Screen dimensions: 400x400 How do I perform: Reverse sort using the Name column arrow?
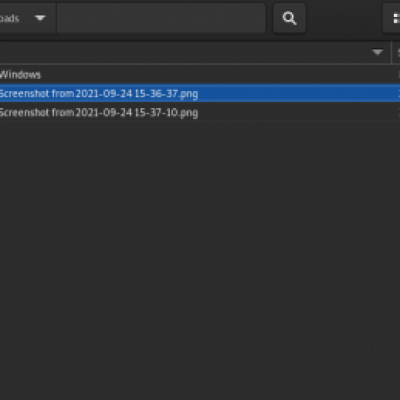[x=377, y=52]
